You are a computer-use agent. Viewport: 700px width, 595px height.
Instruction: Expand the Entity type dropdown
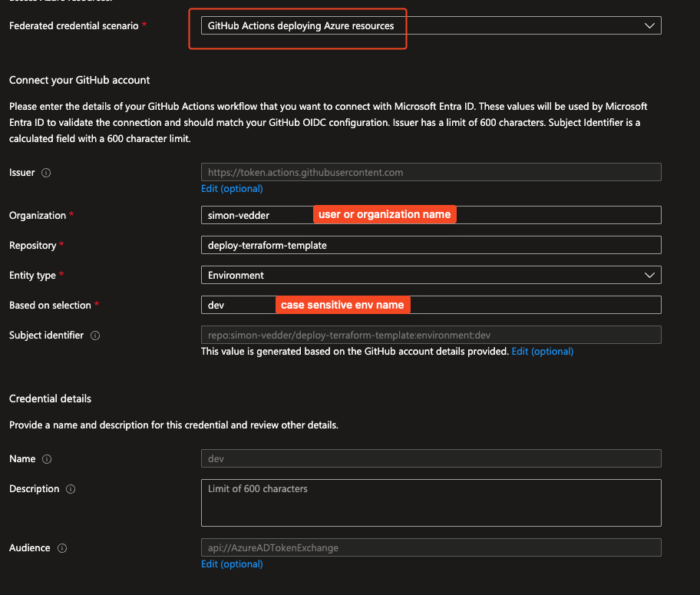[431, 275]
